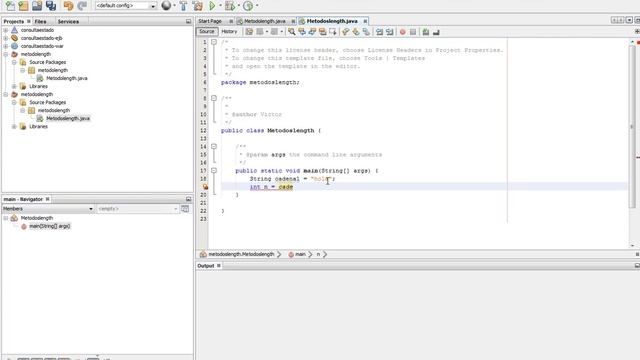Close the Metodoslength.java editor tab
Screen dimensions: 640x360
pyautogui.click(x=365, y=21)
